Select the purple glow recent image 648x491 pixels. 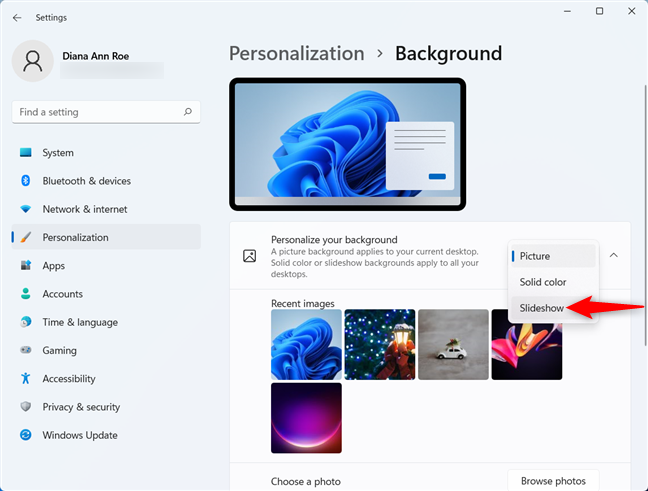[306, 418]
